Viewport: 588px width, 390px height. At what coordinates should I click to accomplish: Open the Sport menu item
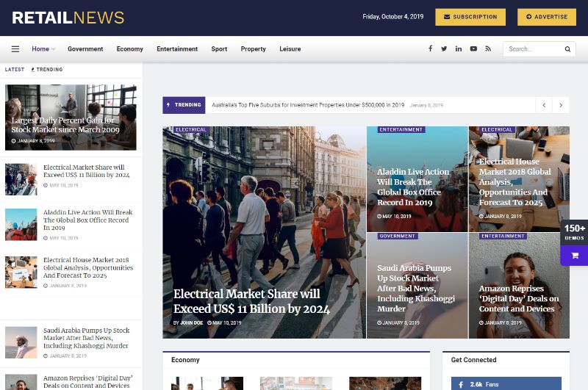219,49
